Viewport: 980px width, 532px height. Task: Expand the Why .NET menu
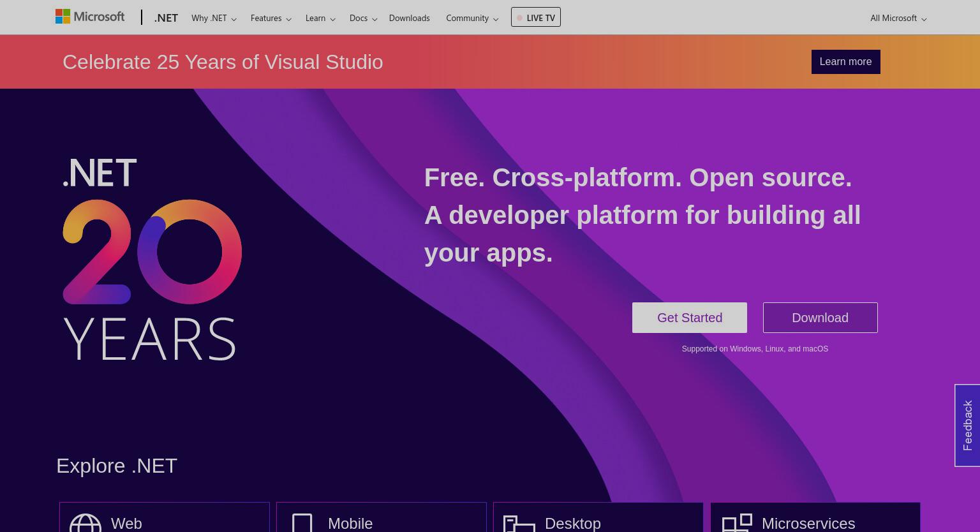[x=214, y=18]
